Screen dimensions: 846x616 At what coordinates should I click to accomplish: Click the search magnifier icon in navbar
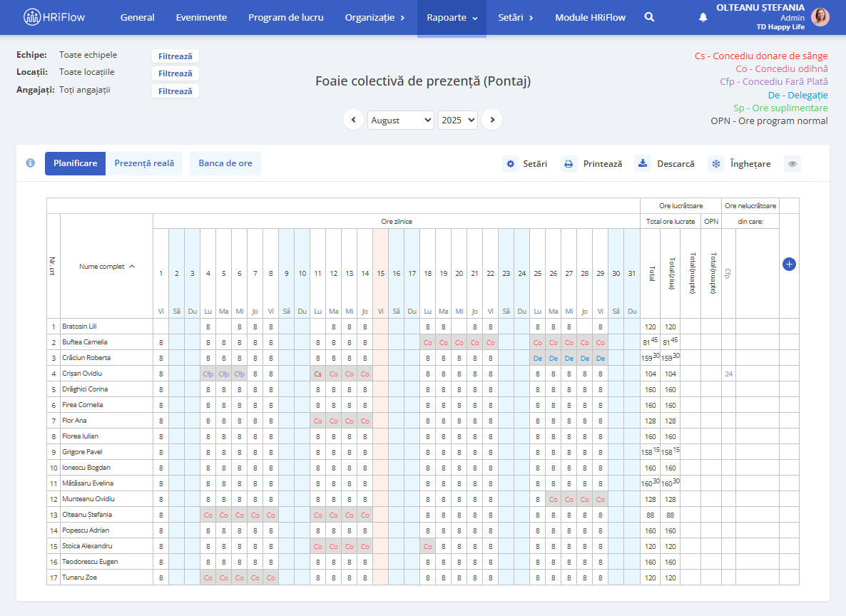click(649, 17)
